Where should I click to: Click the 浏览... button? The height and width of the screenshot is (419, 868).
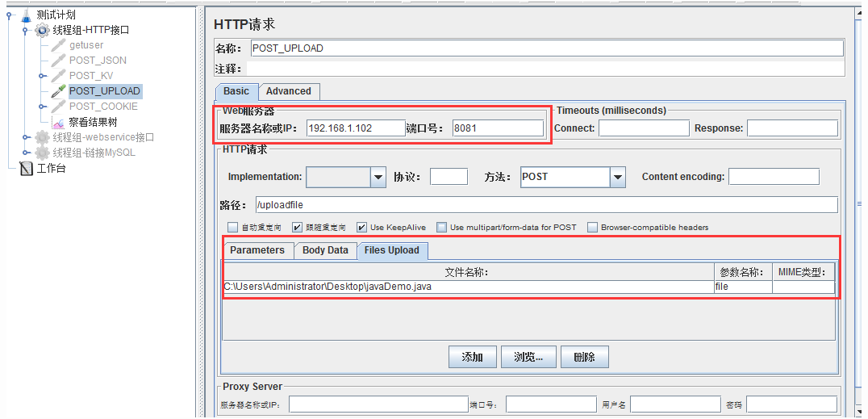pos(528,357)
